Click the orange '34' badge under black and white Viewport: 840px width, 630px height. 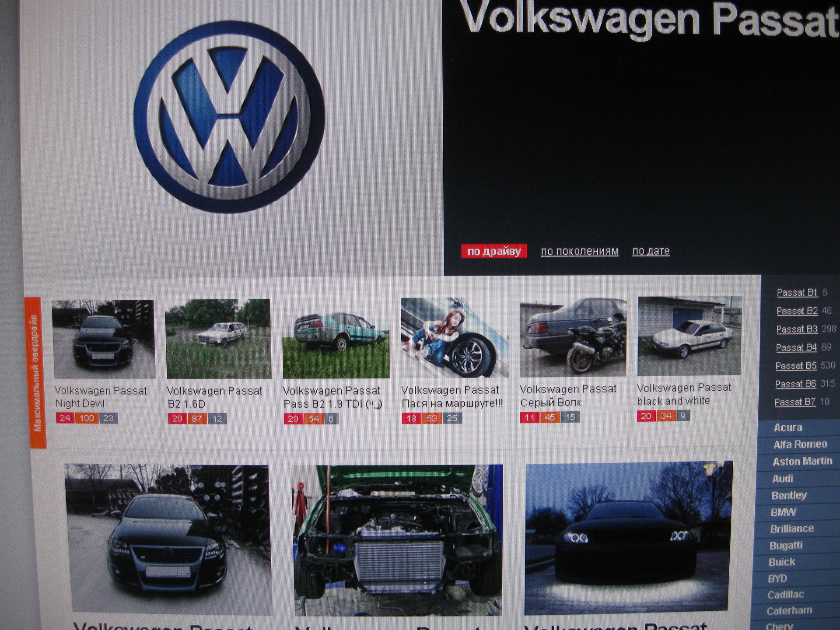tap(666, 416)
